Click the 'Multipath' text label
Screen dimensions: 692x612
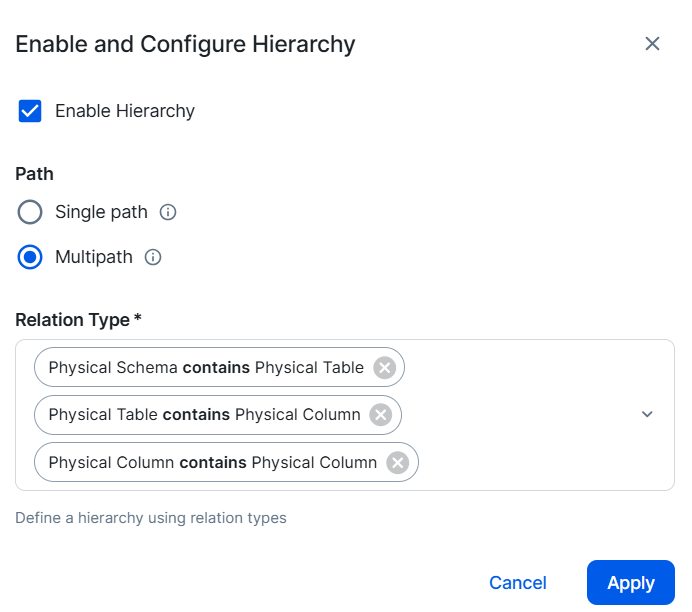coord(94,257)
